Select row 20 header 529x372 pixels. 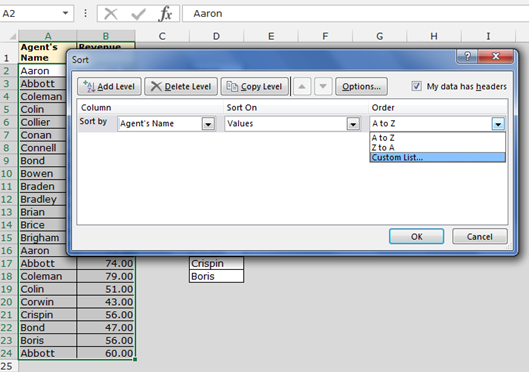9,302
